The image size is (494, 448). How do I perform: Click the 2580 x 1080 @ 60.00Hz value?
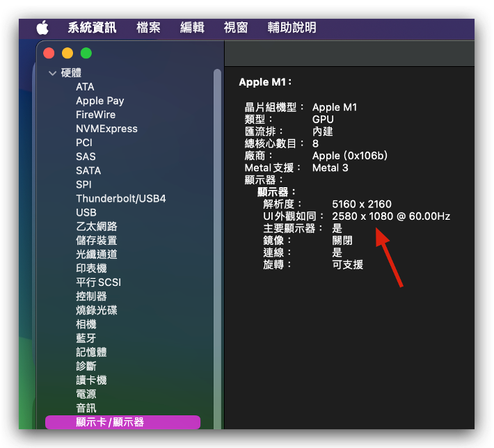click(x=391, y=216)
